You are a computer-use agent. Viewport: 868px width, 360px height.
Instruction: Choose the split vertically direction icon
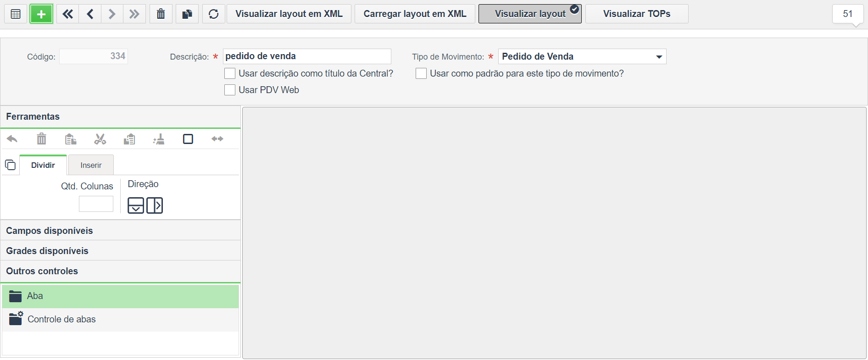pyautogui.click(x=155, y=205)
